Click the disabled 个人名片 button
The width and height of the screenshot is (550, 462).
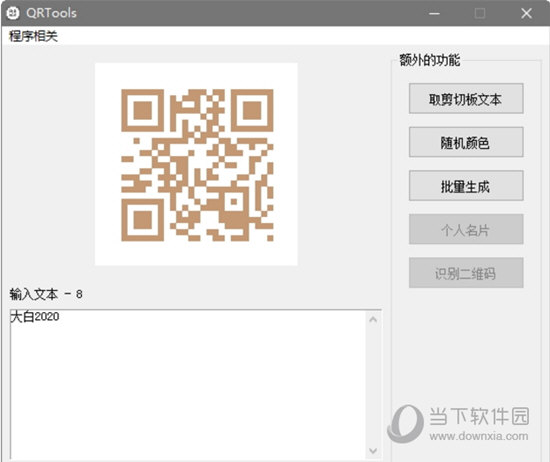(466, 229)
